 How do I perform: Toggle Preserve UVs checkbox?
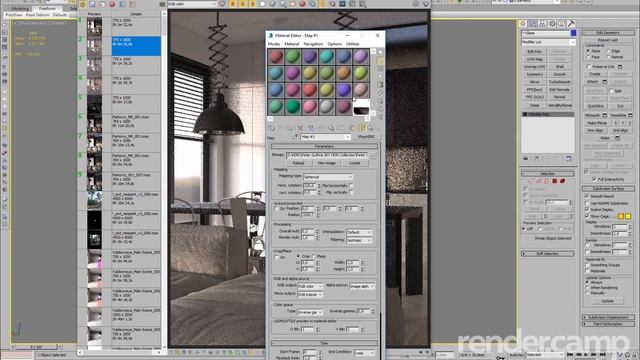(x=589, y=67)
